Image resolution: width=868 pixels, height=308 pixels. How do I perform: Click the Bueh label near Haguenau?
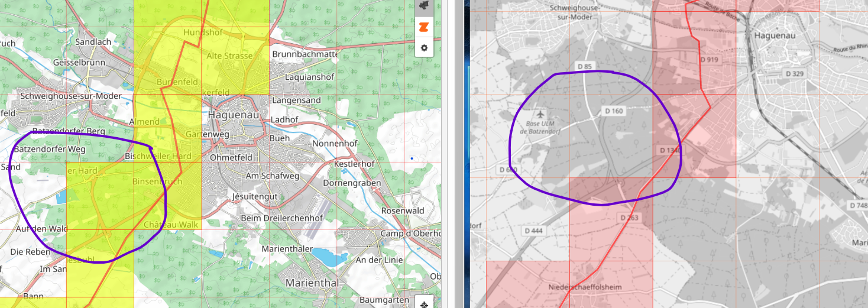[x=280, y=138]
